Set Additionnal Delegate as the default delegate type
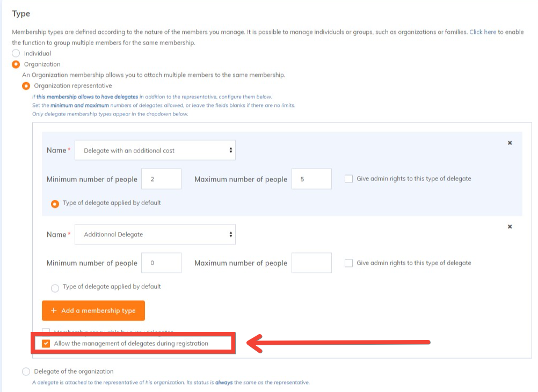This screenshot has width=538, height=392. pyautogui.click(x=55, y=288)
